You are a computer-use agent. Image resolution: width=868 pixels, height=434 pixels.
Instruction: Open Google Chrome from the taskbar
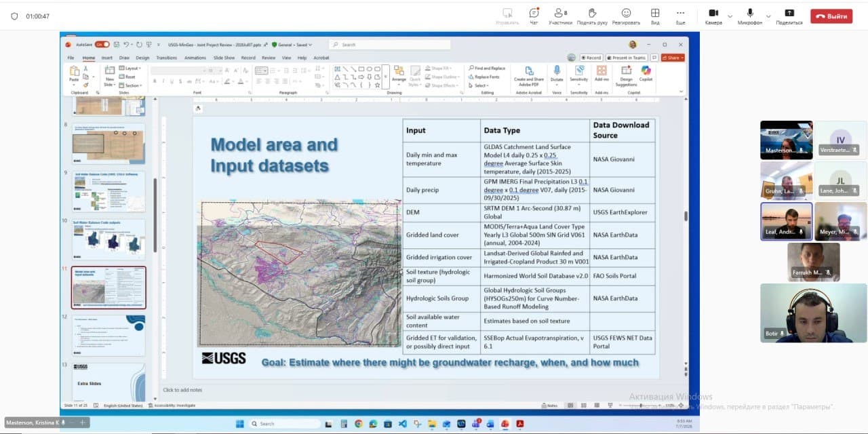tap(358, 424)
